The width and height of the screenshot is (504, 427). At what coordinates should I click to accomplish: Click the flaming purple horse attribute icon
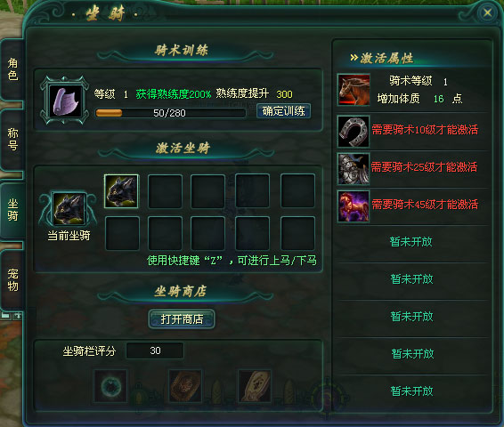pos(354,206)
